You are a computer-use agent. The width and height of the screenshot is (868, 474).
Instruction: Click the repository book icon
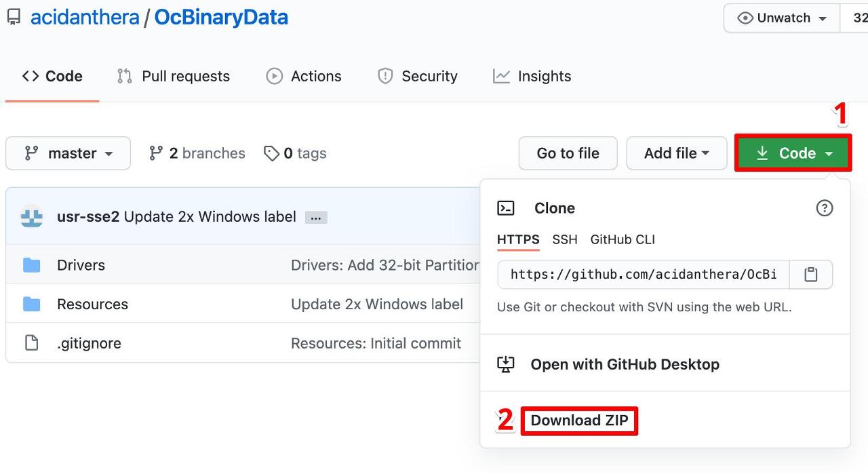(x=14, y=18)
